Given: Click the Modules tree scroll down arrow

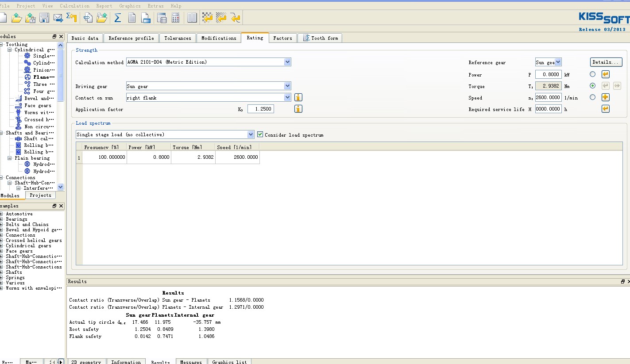Looking at the screenshot, I should coord(61,187).
